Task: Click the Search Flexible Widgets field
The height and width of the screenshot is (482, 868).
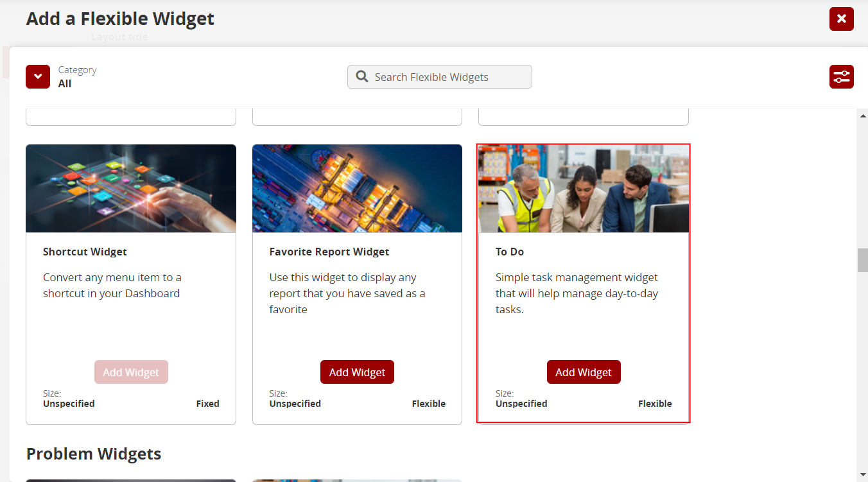Action: tap(440, 77)
